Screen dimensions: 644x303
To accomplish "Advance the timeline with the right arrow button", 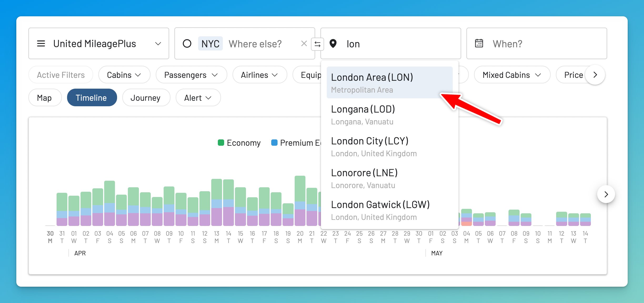I will (x=606, y=194).
